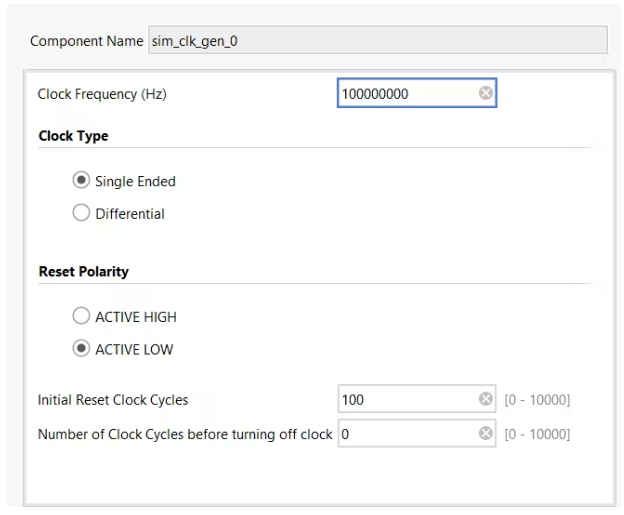Clear the Initial Reset Clock Cycles value
The image size is (624, 515).
click(486, 400)
